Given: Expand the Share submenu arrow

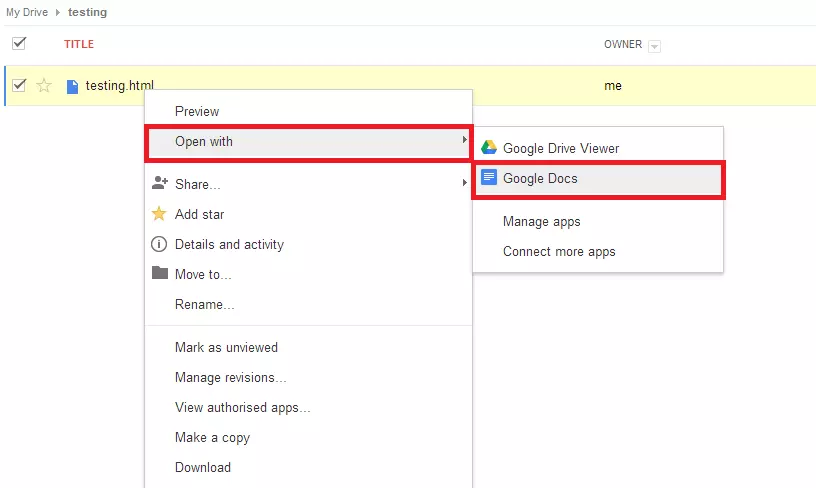Looking at the screenshot, I should [464, 183].
